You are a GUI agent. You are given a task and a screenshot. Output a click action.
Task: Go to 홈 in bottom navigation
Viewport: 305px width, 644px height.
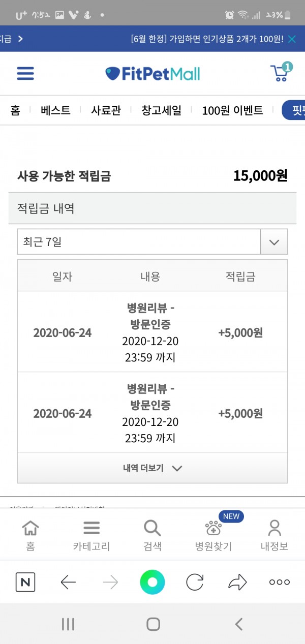[x=30, y=535]
